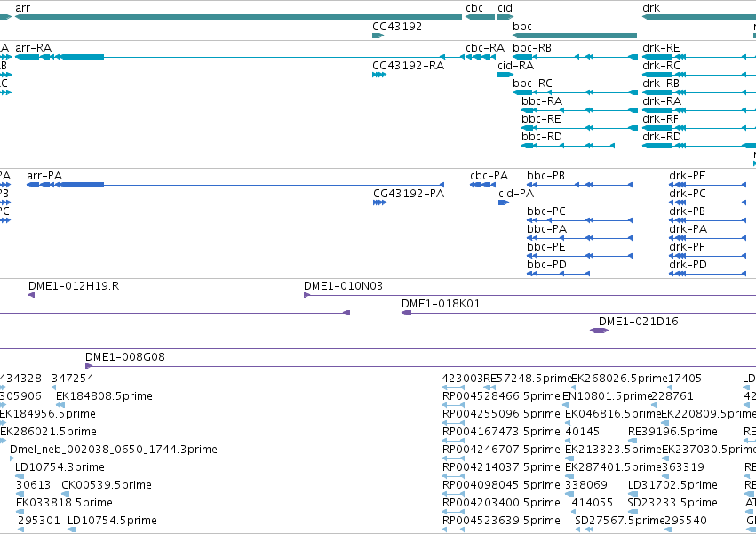Click EST label 338069
Screen dimensions: 756x534
pyautogui.click(x=586, y=485)
